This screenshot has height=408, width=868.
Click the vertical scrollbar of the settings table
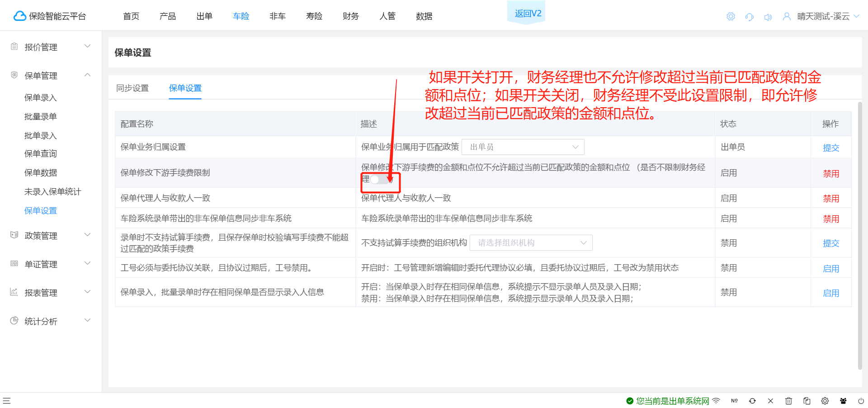point(860,235)
